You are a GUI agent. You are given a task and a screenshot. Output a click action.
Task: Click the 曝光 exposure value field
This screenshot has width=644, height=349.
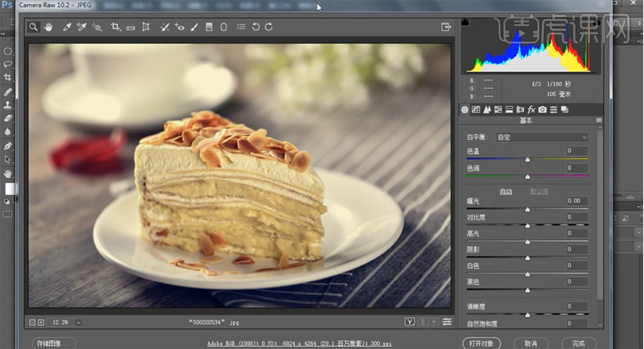(x=576, y=201)
